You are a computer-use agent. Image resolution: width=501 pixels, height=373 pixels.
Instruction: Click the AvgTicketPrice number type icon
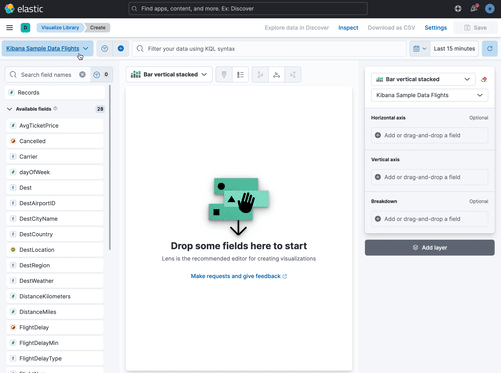tap(13, 126)
